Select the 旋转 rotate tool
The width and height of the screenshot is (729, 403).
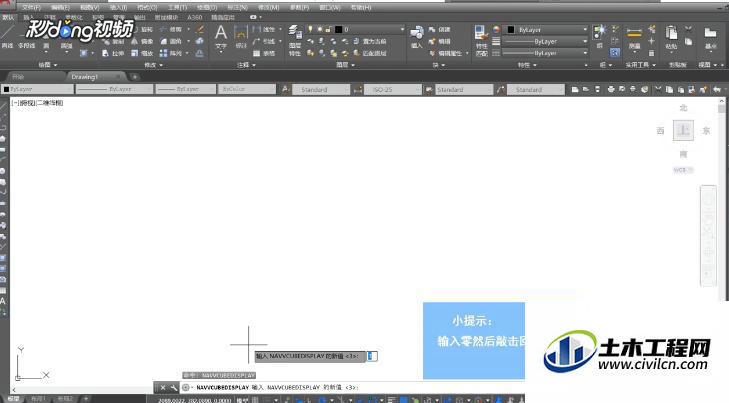(x=143, y=29)
